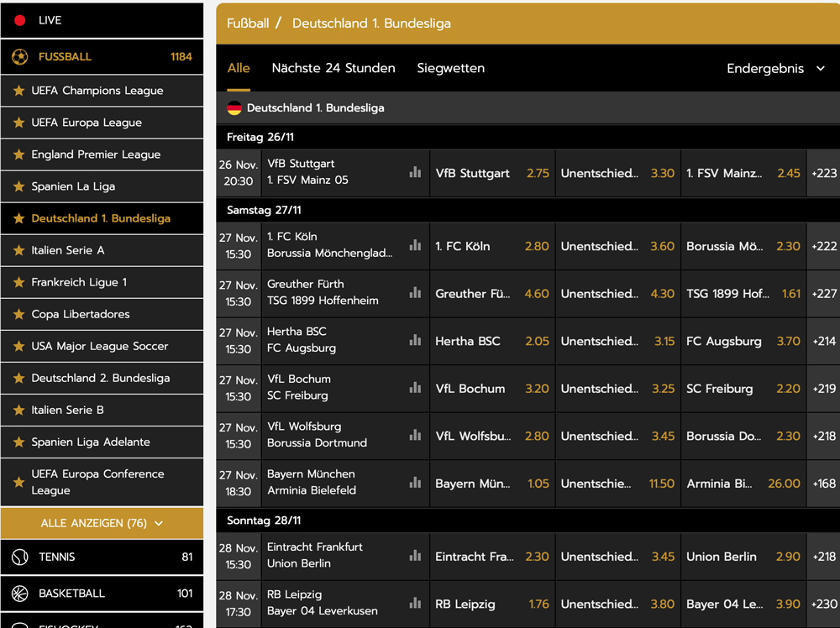Click star next to Italien Serie B

coord(18,410)
